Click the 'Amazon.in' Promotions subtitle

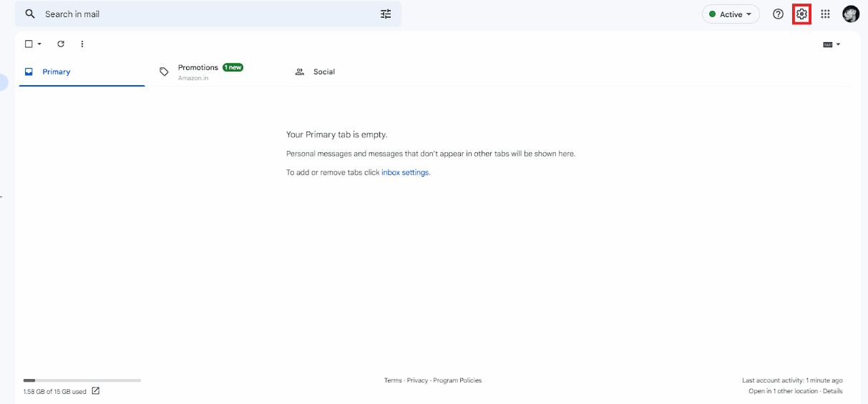[x=193, y=78]
